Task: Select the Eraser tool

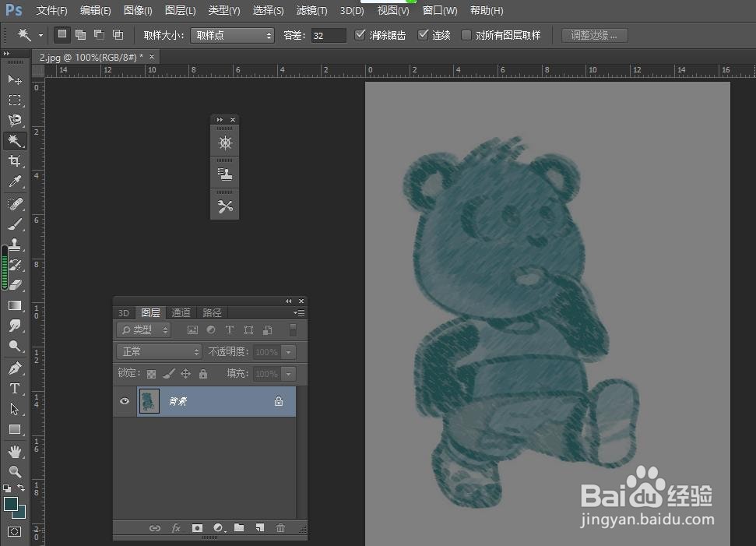Action: point(15,285)
